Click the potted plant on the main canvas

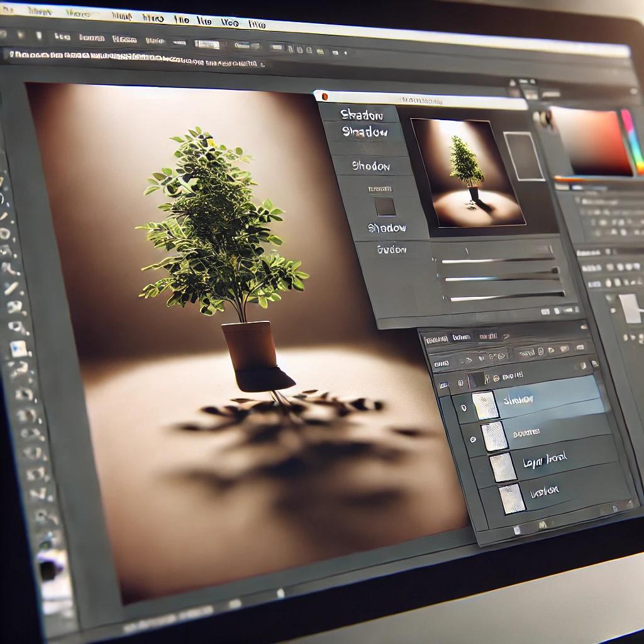click(224, 258)
